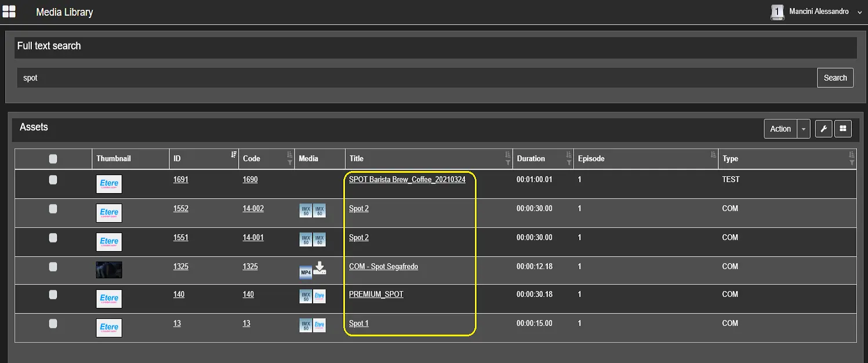Screen dimensions: 868x363
Task: Check the box for asset 1691 row
Action: [53, 180]
